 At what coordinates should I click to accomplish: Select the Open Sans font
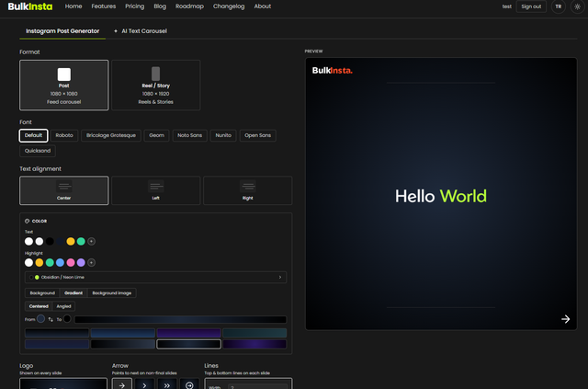(x=257, y=135)
